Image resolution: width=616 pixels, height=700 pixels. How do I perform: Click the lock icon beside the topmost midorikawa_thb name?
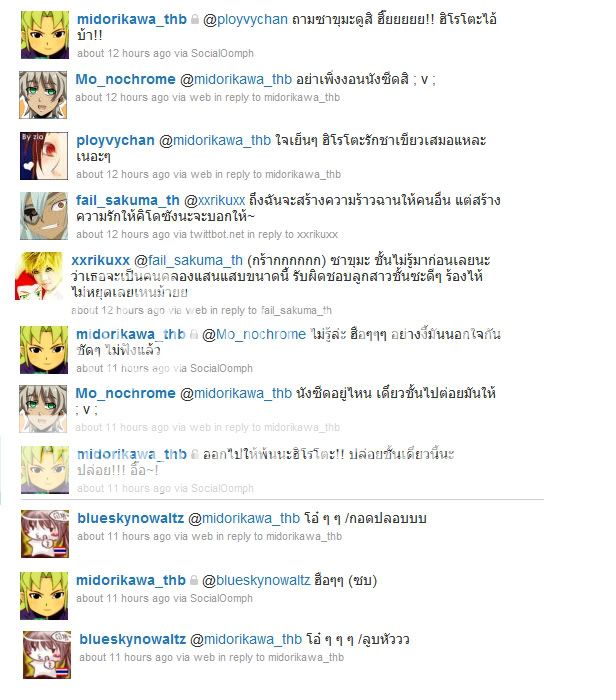[x=195, y=19]
